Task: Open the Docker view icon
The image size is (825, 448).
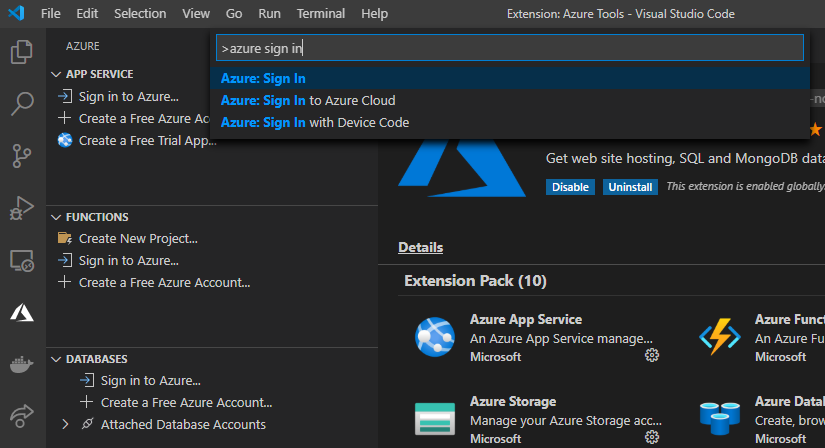Action: pyautogui.click(x=22, y=364)
